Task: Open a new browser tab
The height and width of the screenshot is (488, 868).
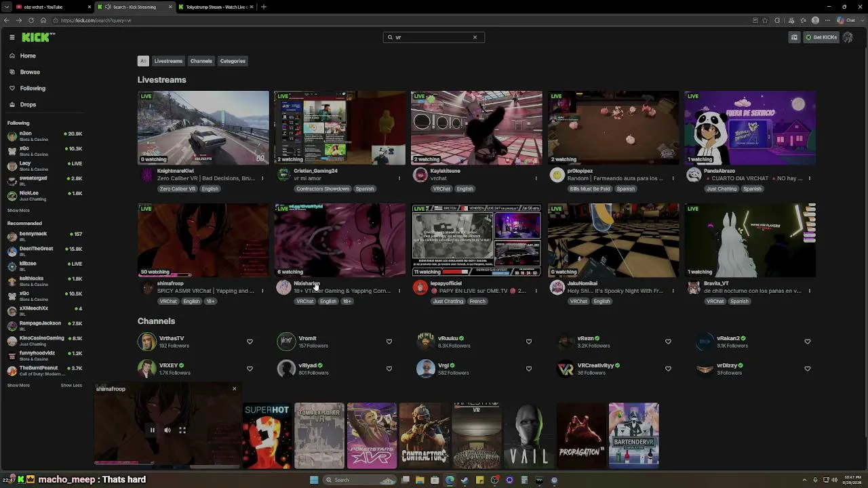Action: point(264,7)
